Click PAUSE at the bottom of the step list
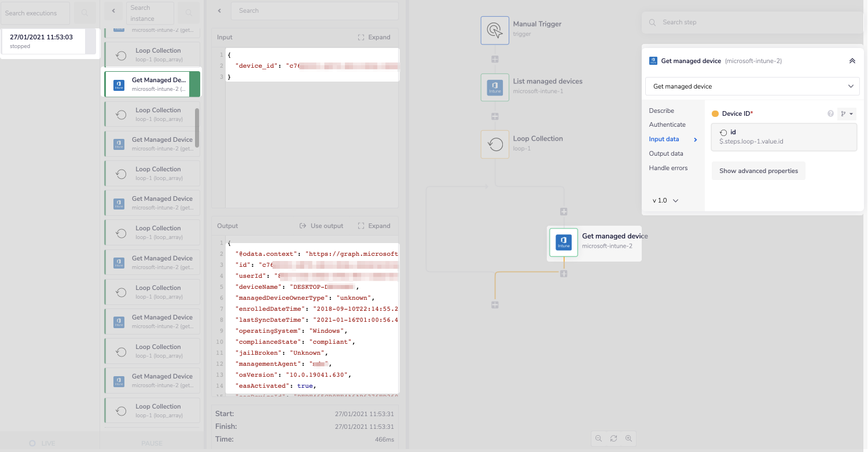Screen dimensions: 868x452 coord(152,443)
